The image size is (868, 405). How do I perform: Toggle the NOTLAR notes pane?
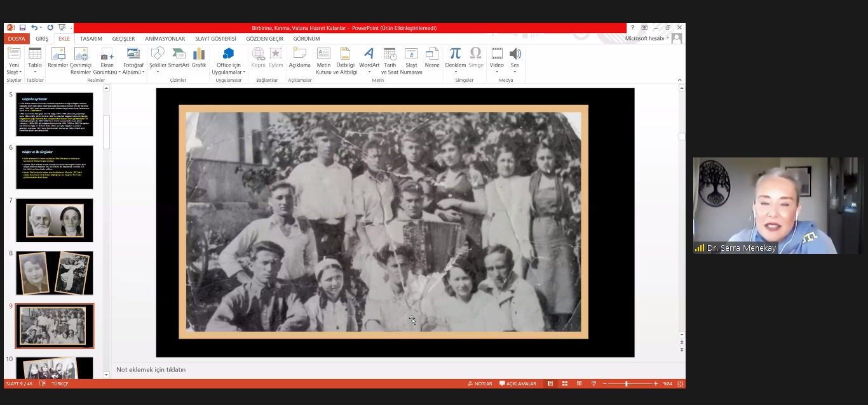click(480, 384)
